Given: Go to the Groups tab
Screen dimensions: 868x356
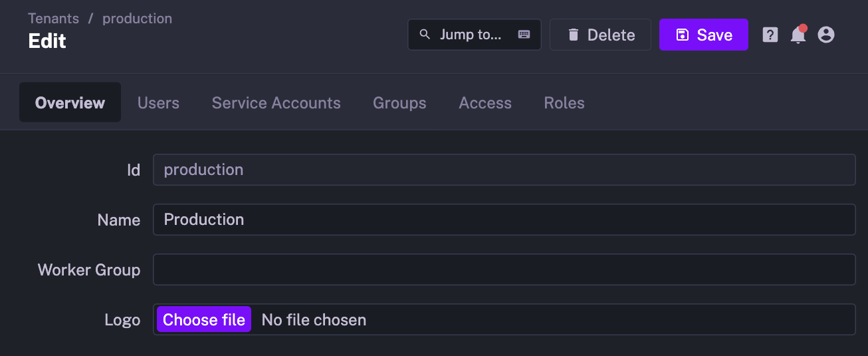Looking at the screenshot, I should click(399, 103).
